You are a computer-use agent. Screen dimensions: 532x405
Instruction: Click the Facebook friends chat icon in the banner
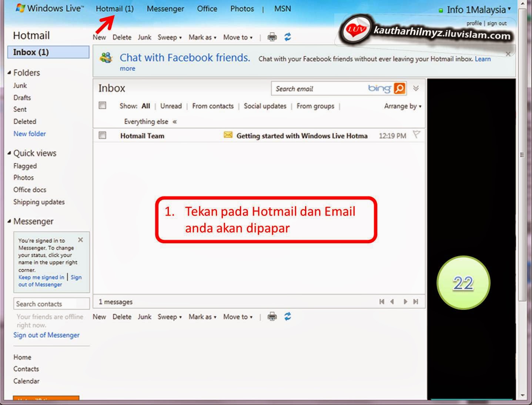[106, 58]
